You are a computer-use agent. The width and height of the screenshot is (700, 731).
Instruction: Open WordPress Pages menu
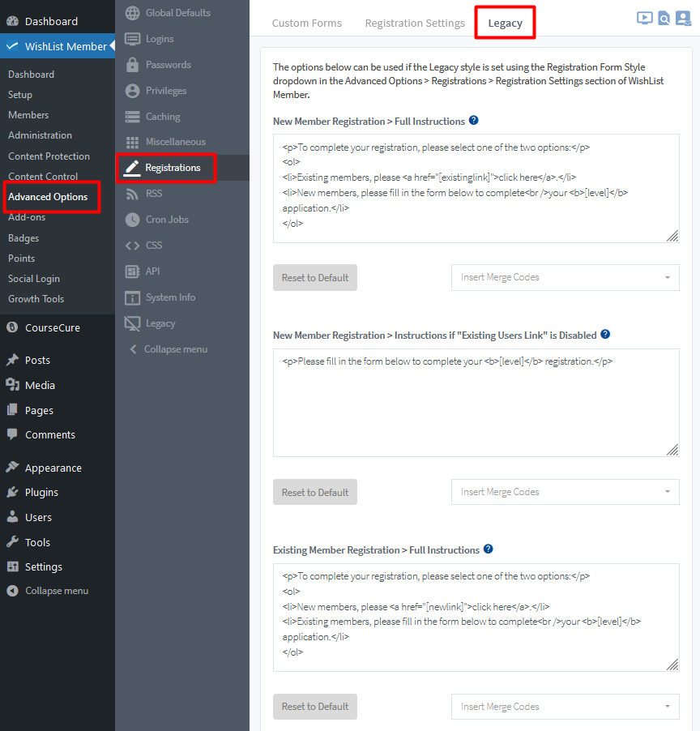(39, 410)
